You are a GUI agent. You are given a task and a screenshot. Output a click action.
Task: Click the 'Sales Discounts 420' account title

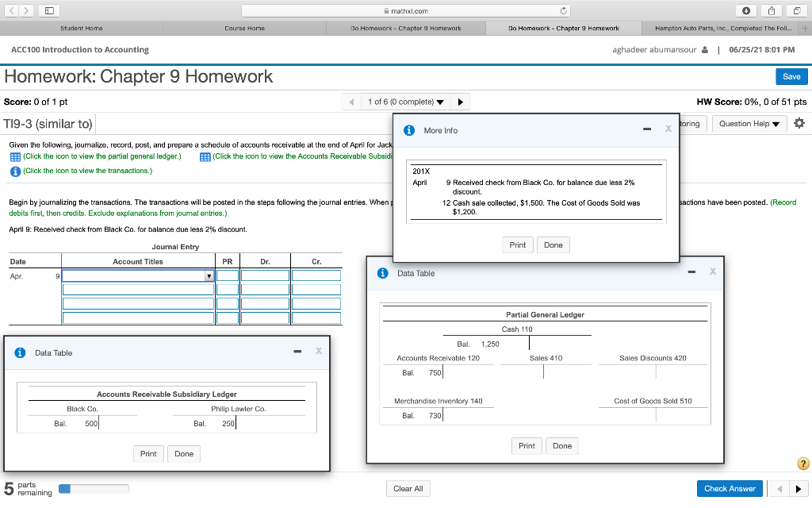pos(653,358)
